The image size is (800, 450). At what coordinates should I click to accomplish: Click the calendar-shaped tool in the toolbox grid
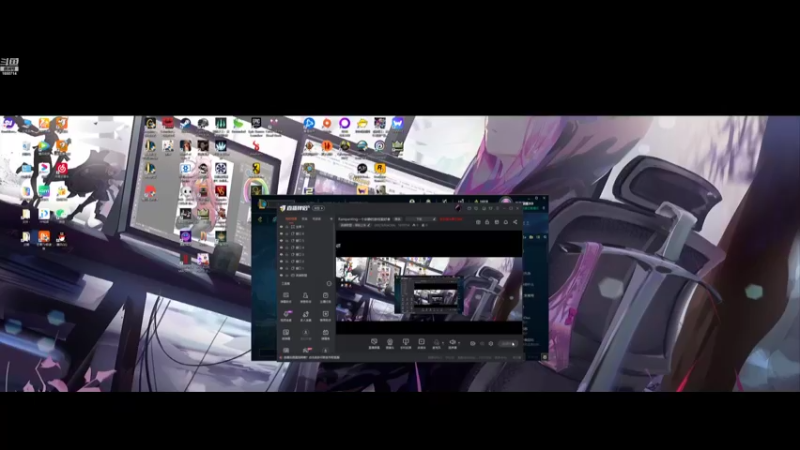tap(326, 332)
